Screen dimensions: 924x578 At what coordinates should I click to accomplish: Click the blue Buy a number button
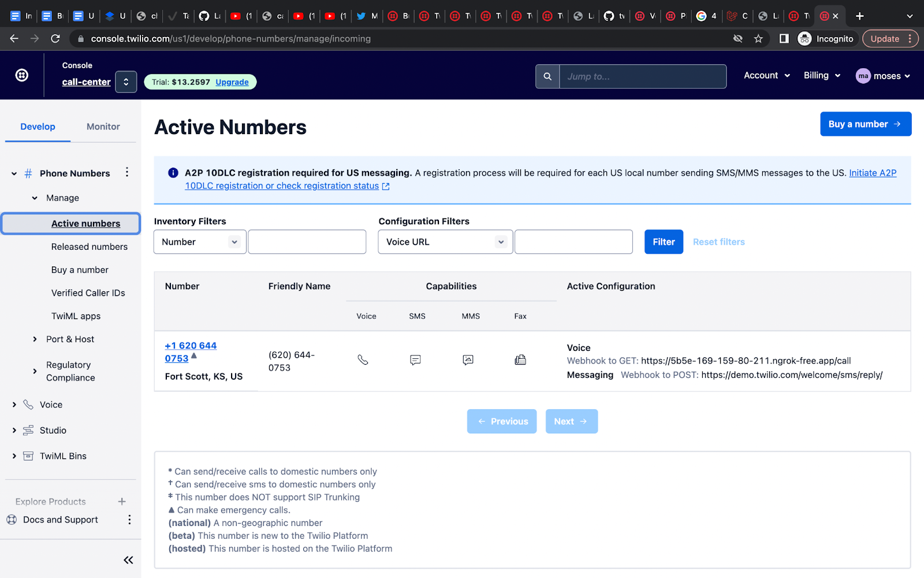point(866,124)
